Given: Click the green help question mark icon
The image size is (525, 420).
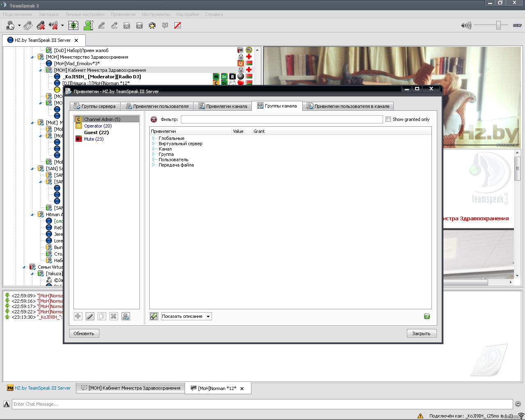Looking at the screenshot, I should point(427,316).
